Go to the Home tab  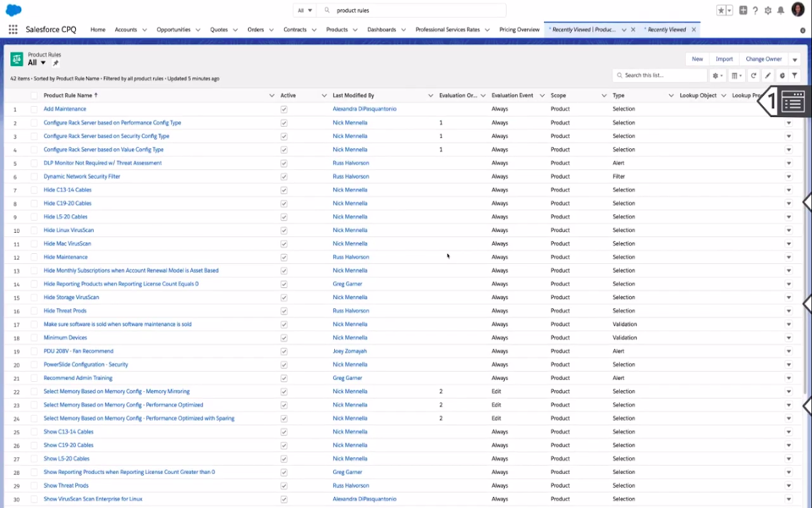(98, 30)
